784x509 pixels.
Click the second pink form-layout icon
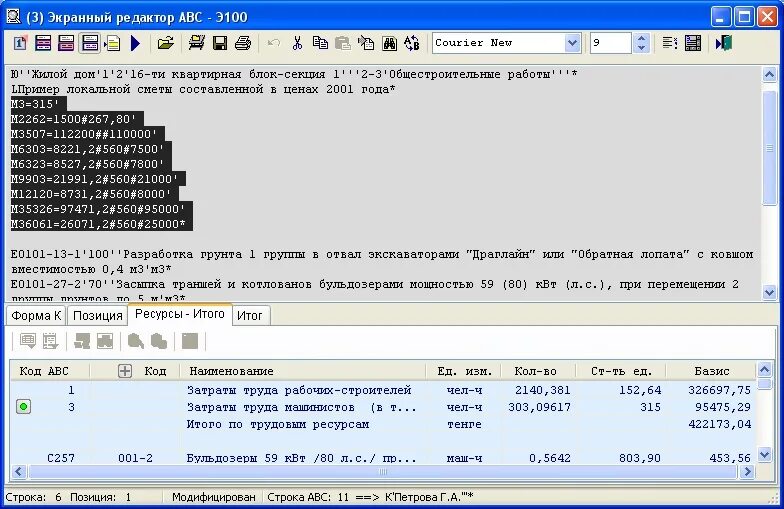point(66,43)
